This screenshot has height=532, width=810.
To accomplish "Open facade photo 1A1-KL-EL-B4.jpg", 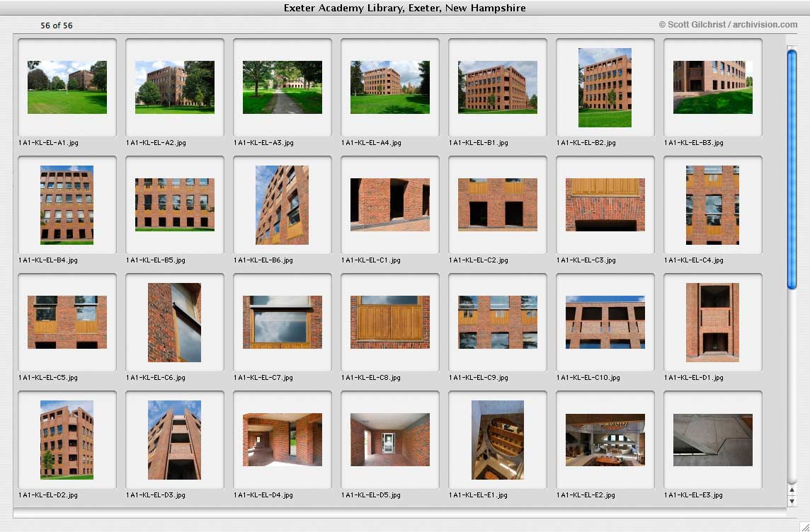I will pyautogui.click(x=67, y=205).
